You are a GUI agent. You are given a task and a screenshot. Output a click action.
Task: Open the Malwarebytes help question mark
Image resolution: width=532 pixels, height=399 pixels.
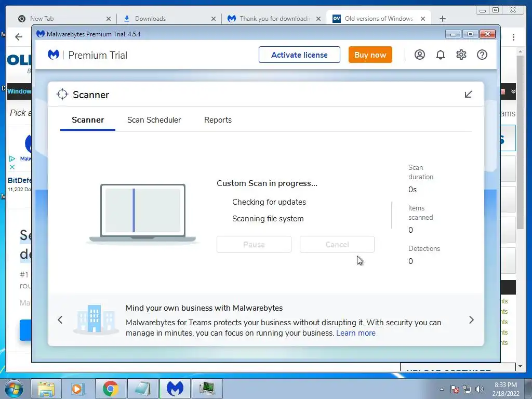[x=482, y=55]
